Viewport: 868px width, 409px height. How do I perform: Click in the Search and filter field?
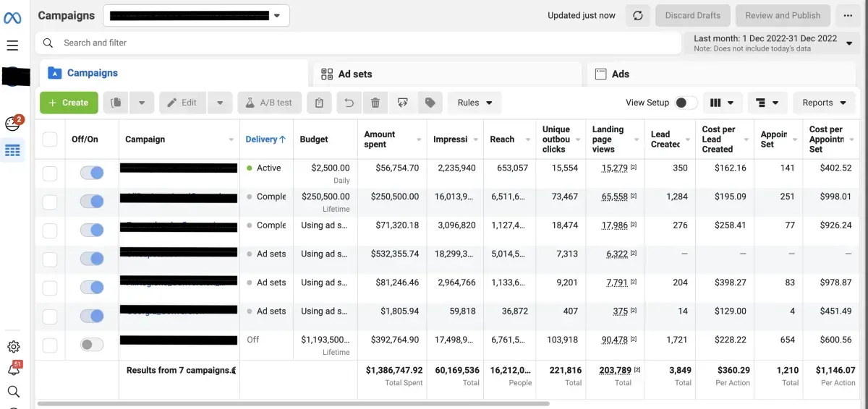[354, 43]
